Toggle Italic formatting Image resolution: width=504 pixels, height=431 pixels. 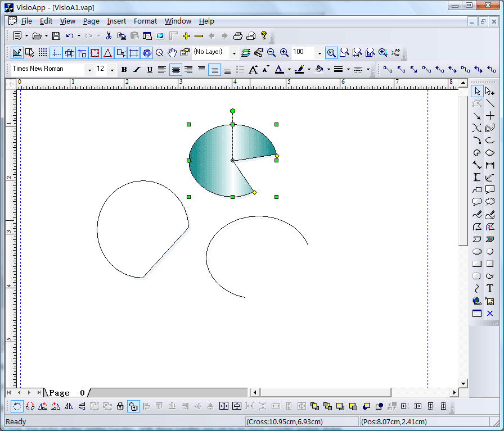click(x=137, y=70)
